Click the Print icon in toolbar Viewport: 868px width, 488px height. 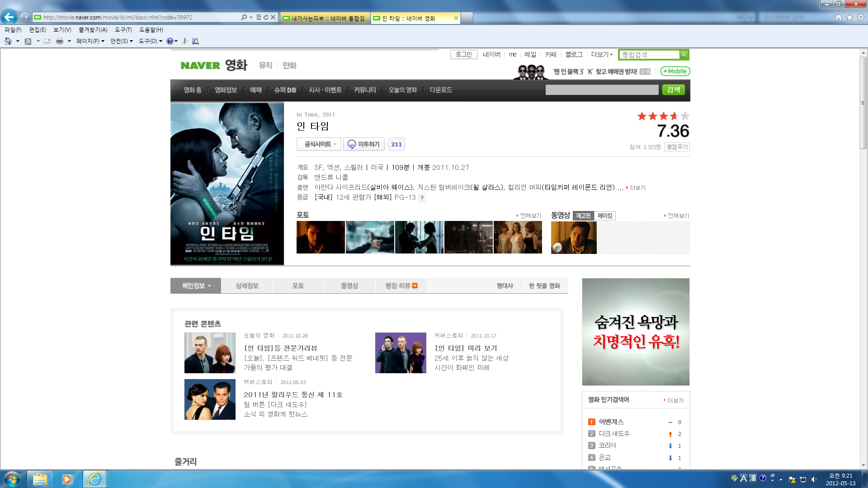tap(59, 41)
